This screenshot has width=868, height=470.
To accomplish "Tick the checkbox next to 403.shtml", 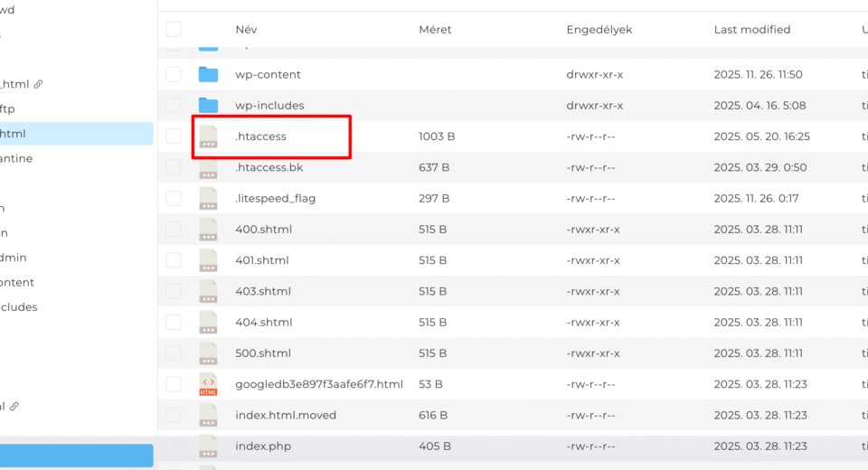I will [x=174, y=291].
